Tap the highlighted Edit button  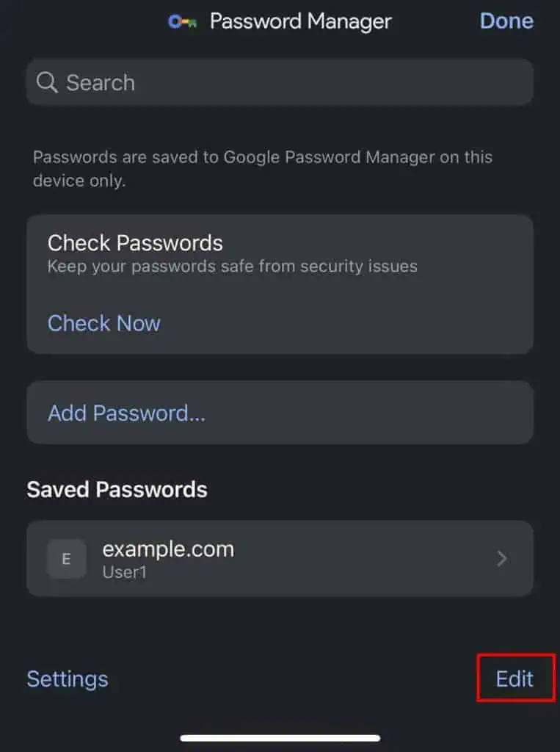tap(514, 679)
